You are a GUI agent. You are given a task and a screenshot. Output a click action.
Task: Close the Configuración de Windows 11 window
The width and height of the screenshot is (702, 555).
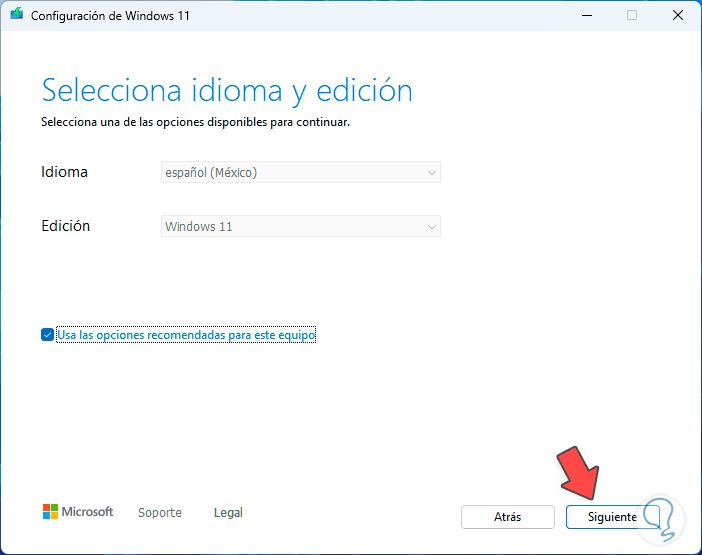(x=678, y=15)
